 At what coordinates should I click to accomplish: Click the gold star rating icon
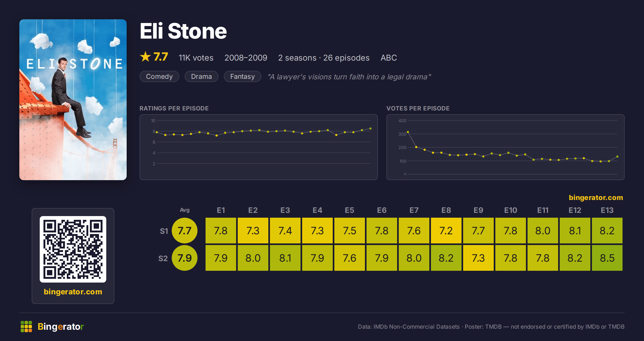(145, 57)
